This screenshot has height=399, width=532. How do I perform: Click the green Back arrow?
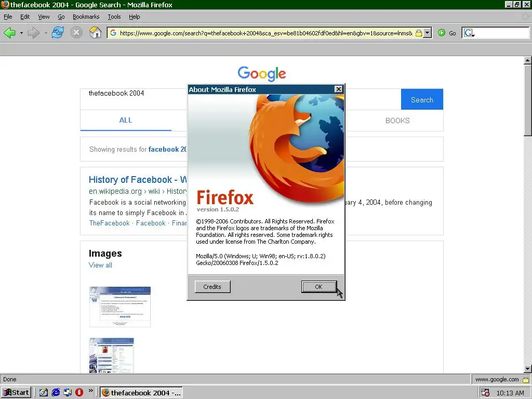[9, 33]
